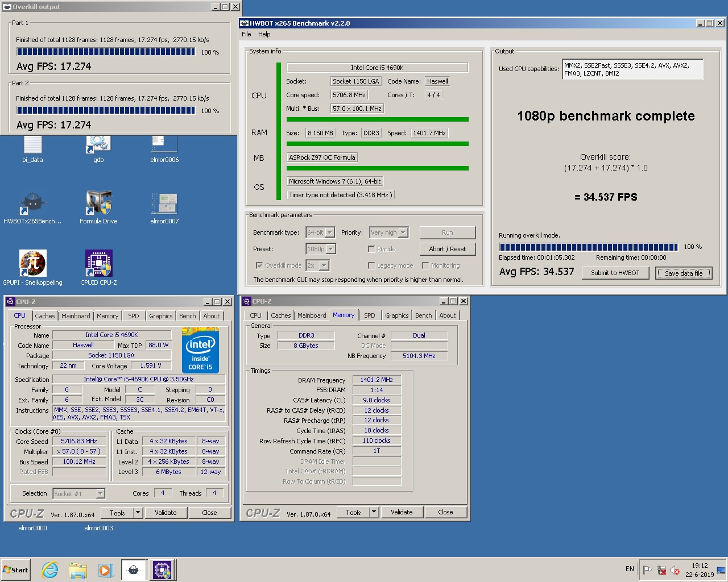Click Submit to HWBOT button
This screenshot has width=728, height=582.
click(615, 273)
